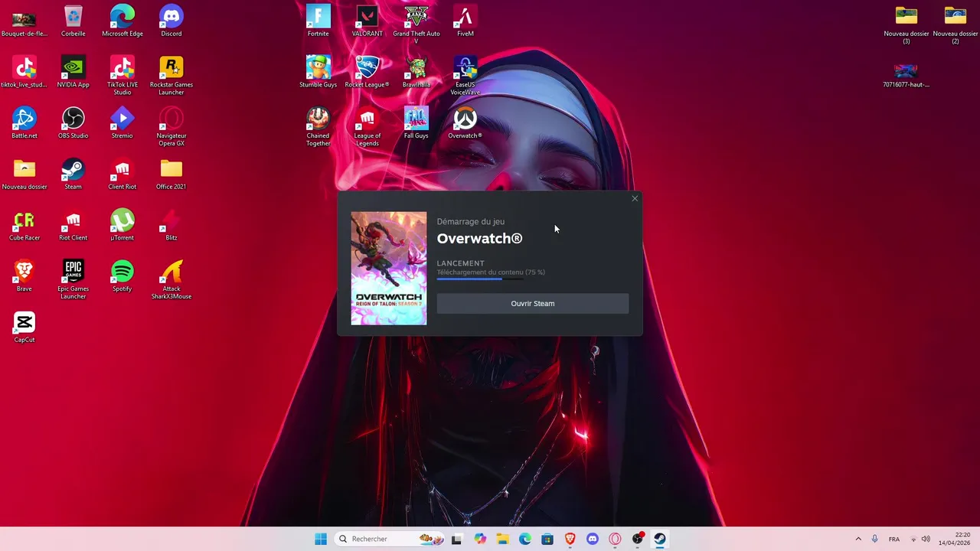Open Task View from the taskbar
Screen dimensions: 980x551
pos(457,539)
